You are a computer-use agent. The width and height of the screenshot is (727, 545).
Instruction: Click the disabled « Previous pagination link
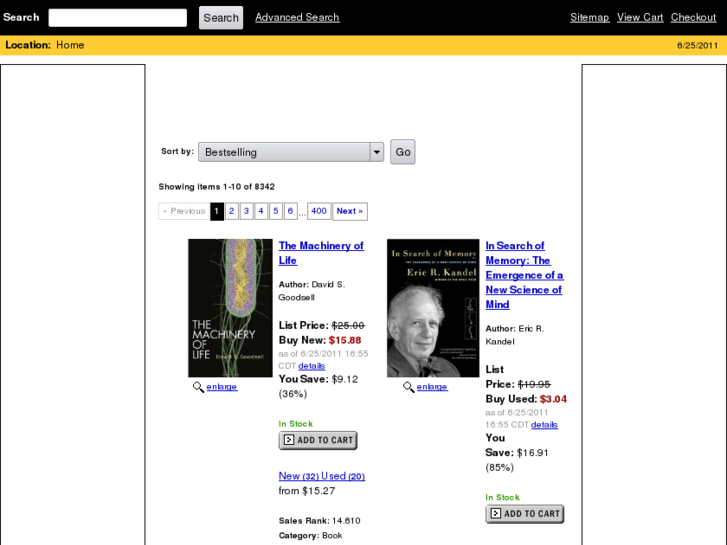[184, 211]
